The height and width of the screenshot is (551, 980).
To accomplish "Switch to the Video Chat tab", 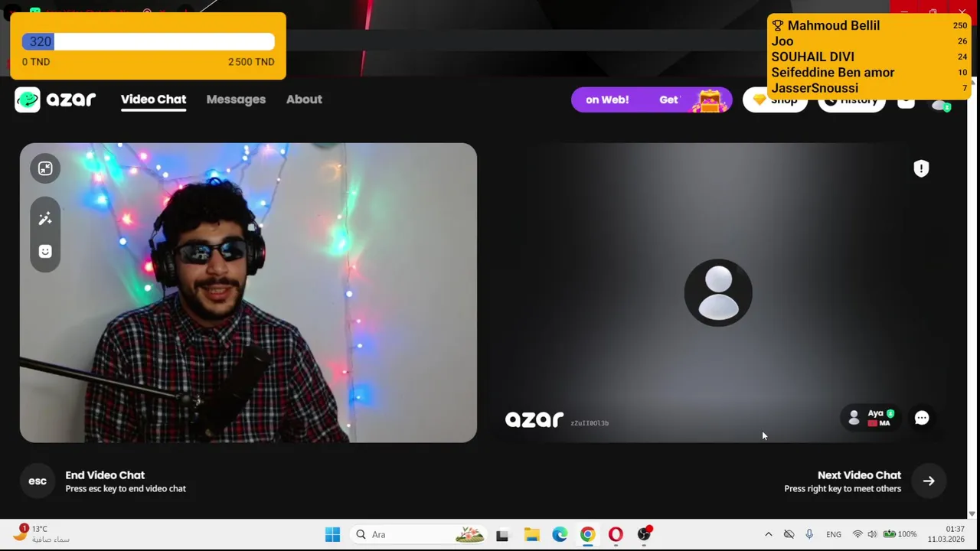I will click(153, 99).
